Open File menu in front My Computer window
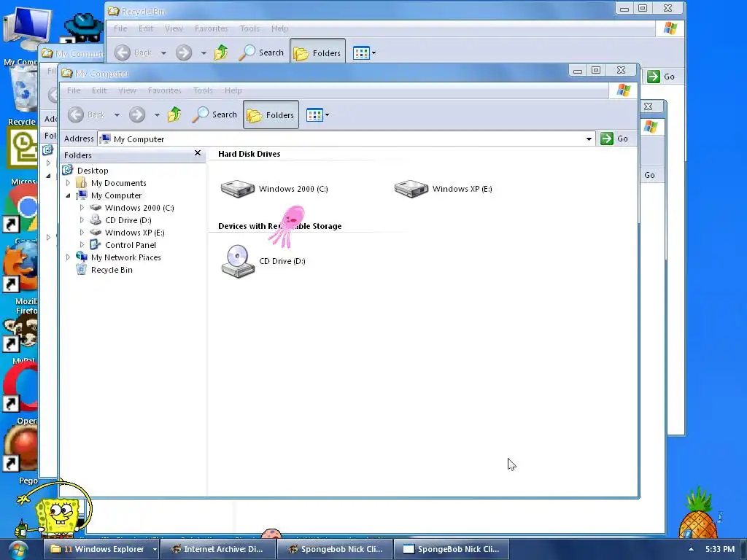This screenshot has height=560, width=747. [74, 90]
